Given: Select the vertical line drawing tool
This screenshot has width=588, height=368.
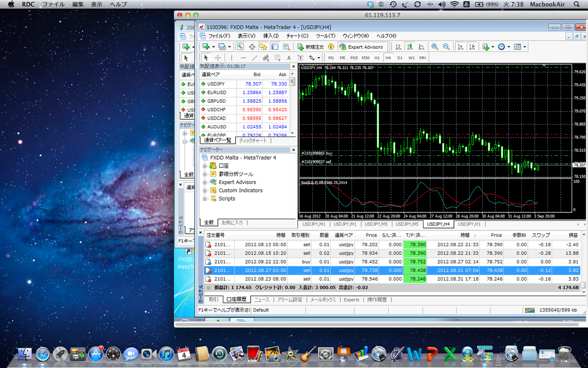Looking at the screenshot, I should click(232, 58).
